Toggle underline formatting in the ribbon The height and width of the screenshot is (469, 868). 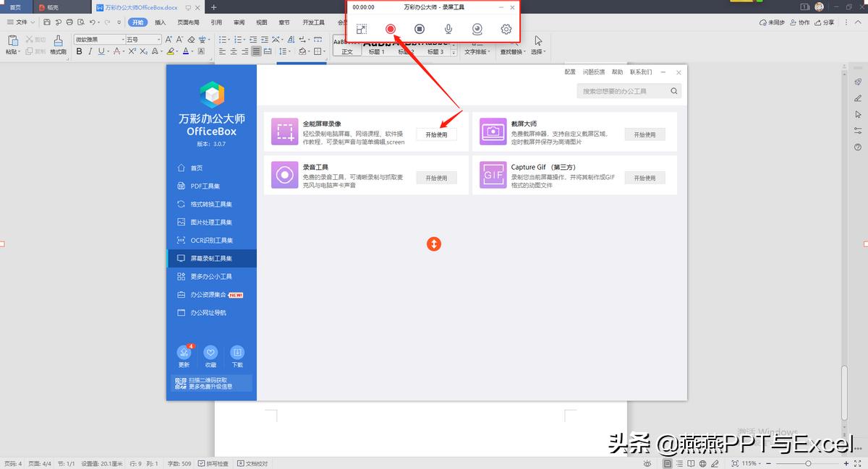[102, 51]
